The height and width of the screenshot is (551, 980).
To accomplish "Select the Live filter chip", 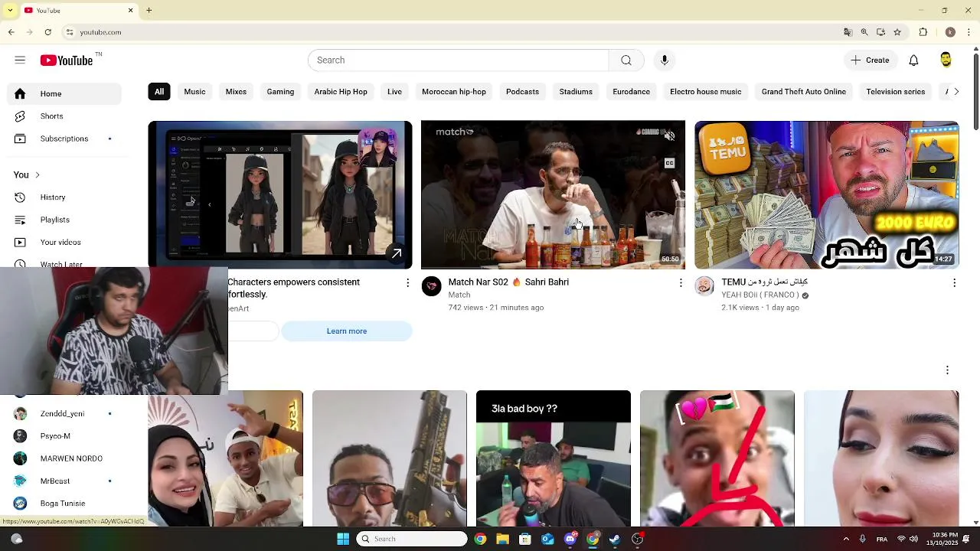I will tap(394, 92).
